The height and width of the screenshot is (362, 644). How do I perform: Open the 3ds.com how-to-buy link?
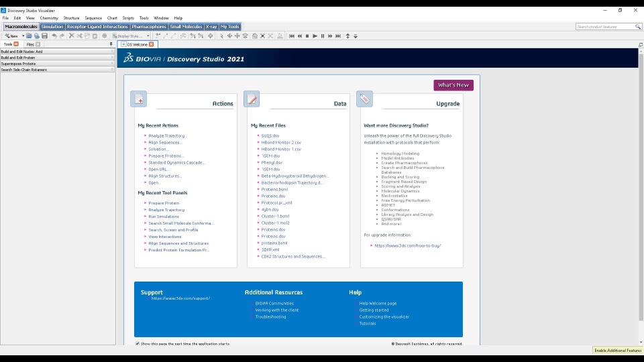(407, 245)
